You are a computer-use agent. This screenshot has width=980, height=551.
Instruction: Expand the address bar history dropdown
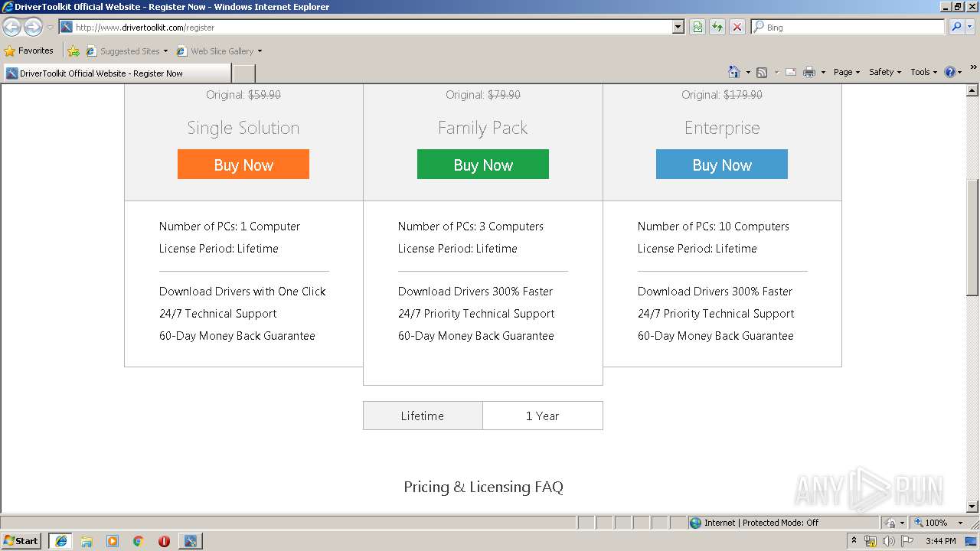678,27
